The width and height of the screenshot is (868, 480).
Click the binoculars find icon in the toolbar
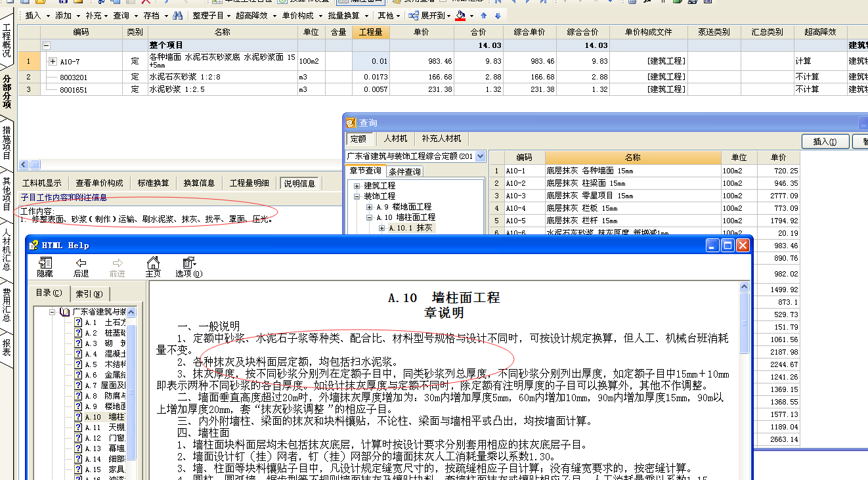177,15
